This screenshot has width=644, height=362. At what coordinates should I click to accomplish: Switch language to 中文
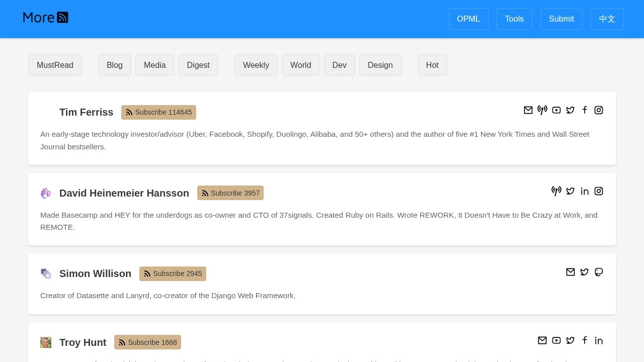click(x=607, y=19)
